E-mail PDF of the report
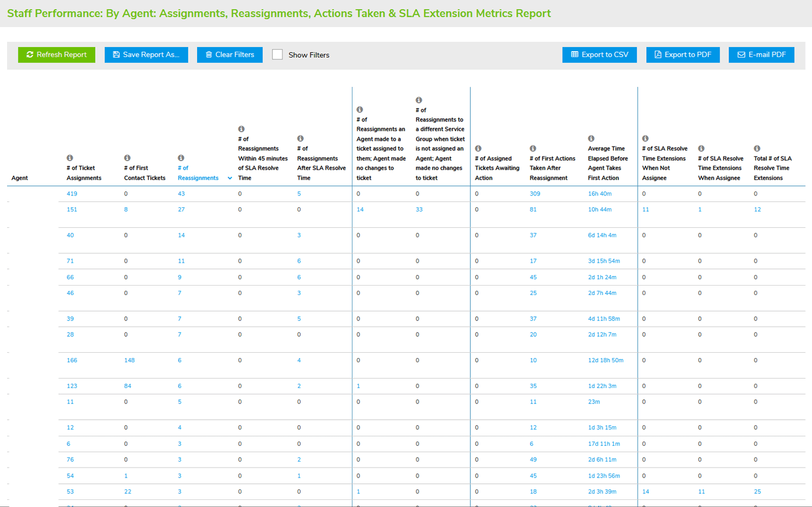The width and height of the screenshot is (812, 507). pos(761,55)
